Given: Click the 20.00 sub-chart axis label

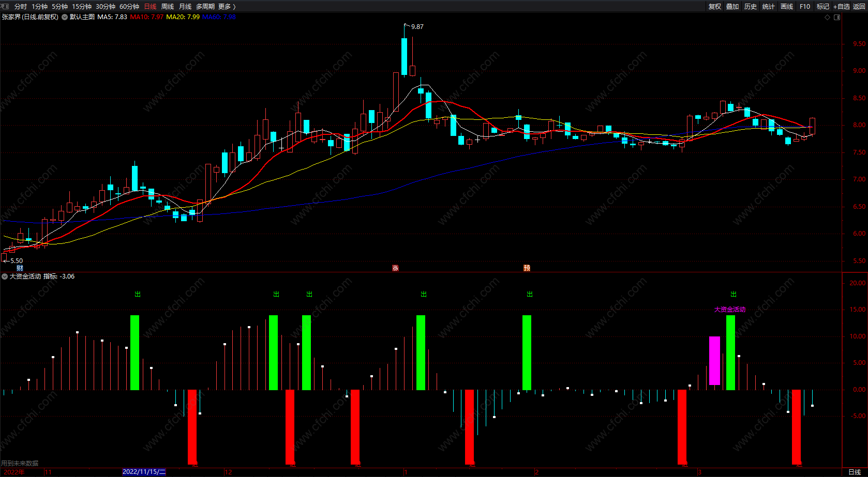Looking at the screenshot, I should 858,283.
